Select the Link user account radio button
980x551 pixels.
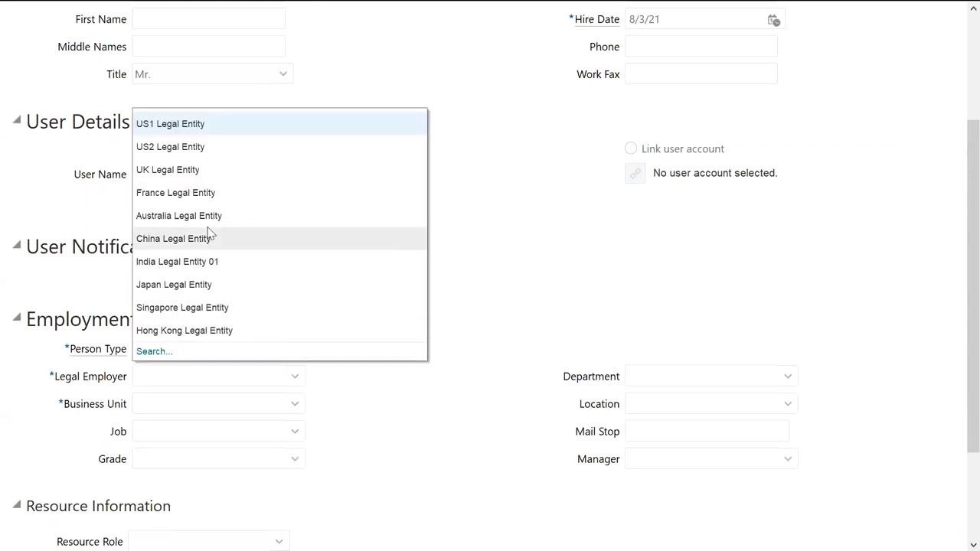(631, 148)
